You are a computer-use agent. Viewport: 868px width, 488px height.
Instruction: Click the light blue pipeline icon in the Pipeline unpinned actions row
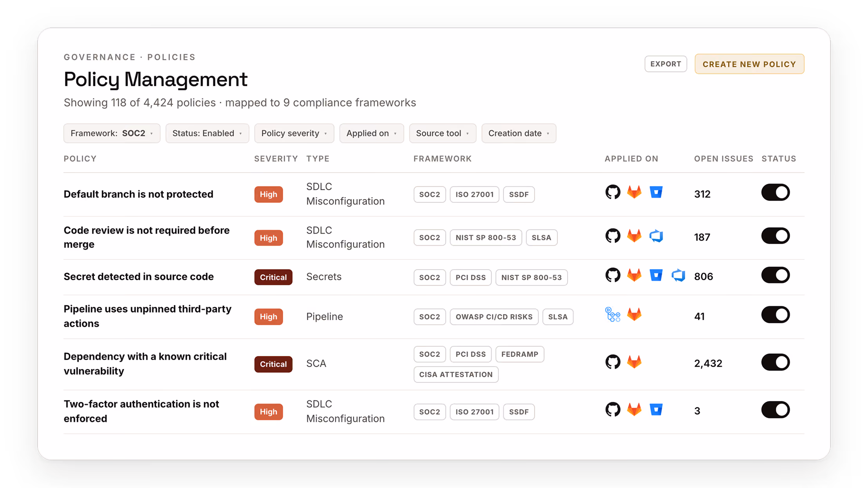[613, 315]
